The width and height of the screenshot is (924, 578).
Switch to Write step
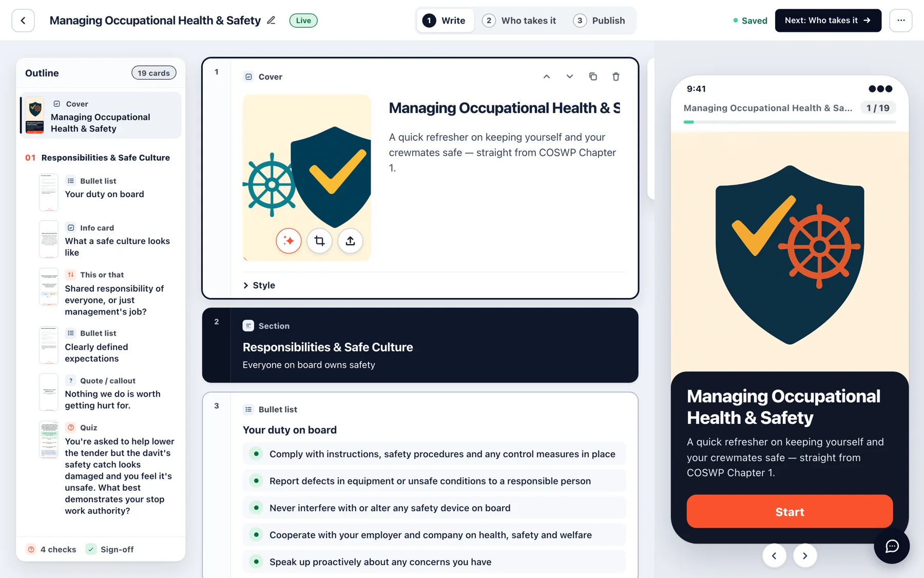[445, 21]
